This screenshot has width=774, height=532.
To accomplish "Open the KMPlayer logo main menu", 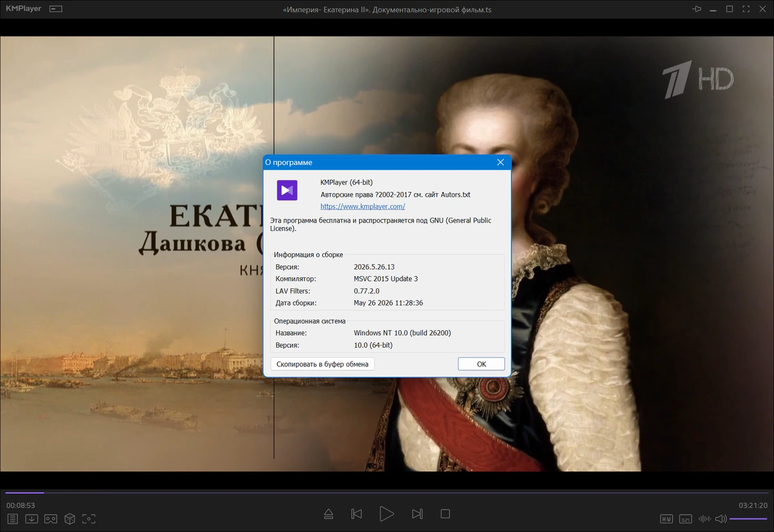I will [23, 9].
